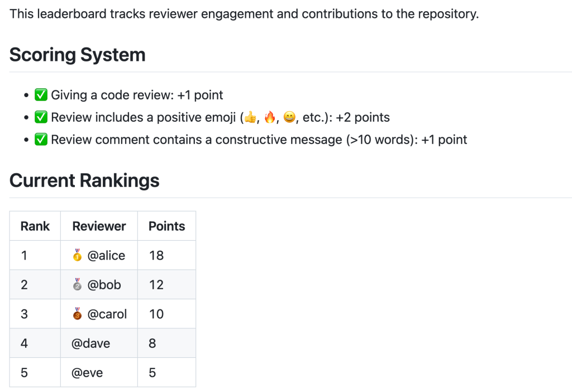Image resolution: width=572 pixels, height=392 pixels.
Task: Click the bronze medal icon beside @carol
Action: pos(78,314)
